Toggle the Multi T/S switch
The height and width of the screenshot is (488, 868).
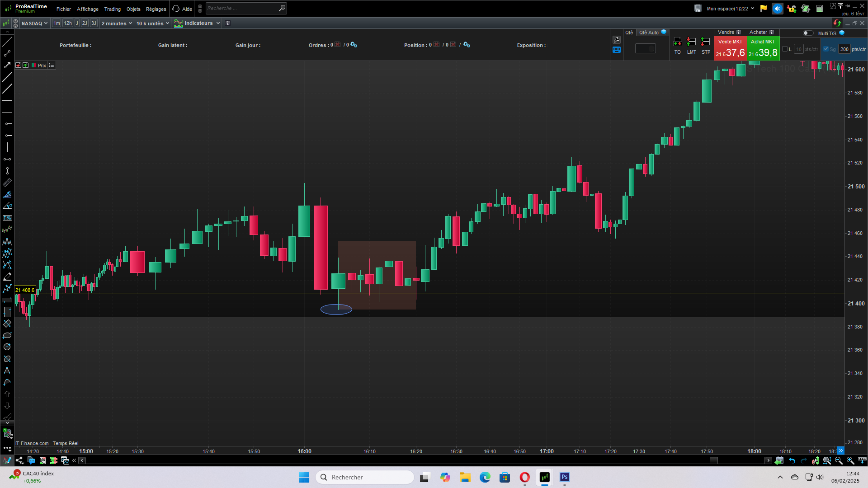tap(807, 33)
